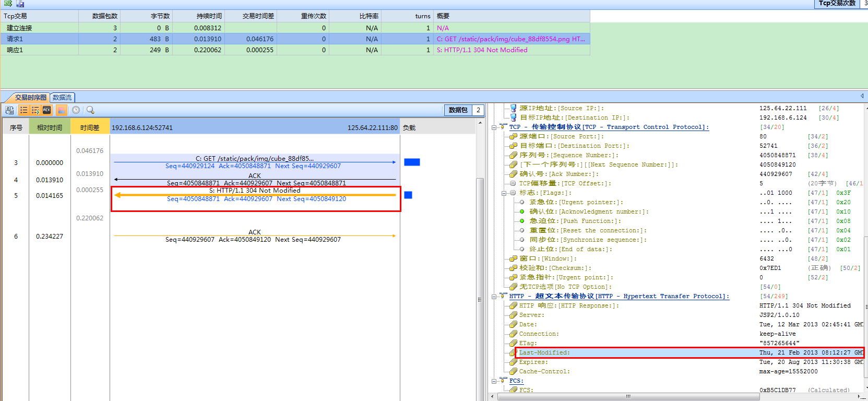Sort by 持续时间 column header
Viewport: 868px width, 401px height.
pyautogui.click(x=198, y=16)
